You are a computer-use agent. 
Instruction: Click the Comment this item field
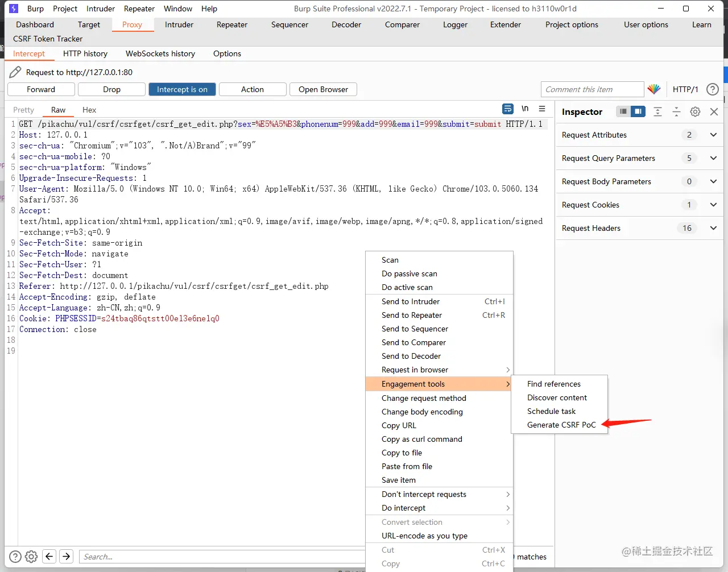(x=592, y=89)
